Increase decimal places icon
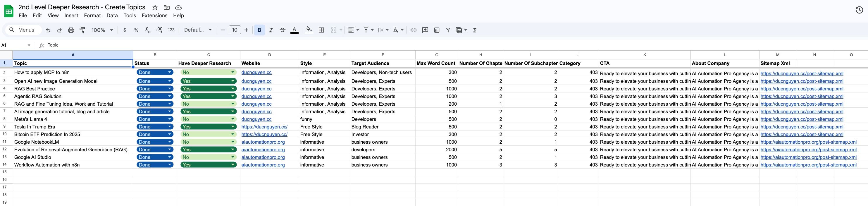Viewport: 868px width, 206px height. pyautogui.click(x=159, y=30)
